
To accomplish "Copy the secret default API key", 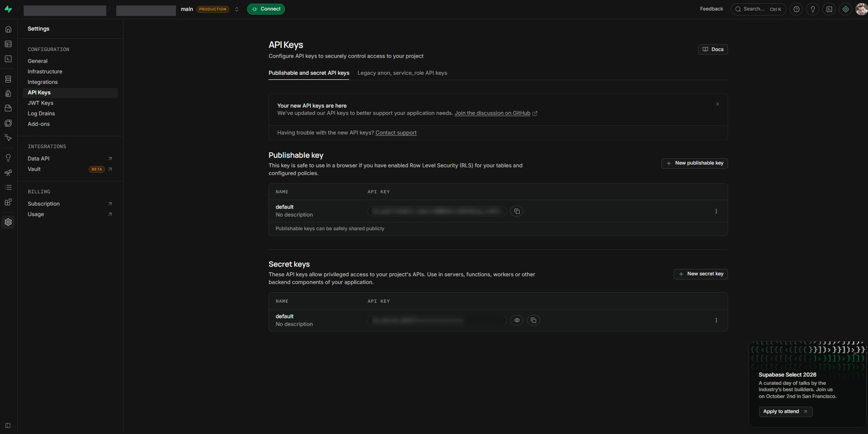I will (533, 320).
